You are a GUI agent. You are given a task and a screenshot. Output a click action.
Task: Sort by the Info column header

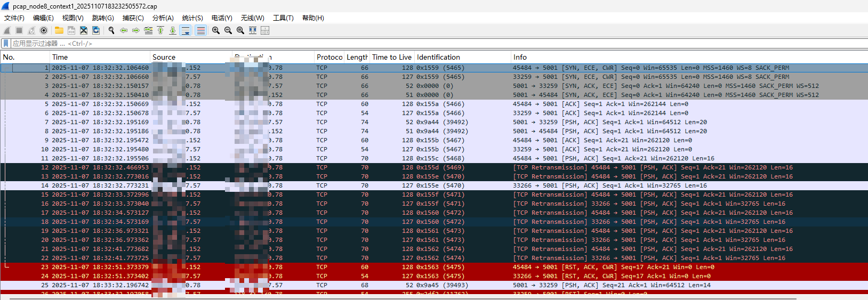point(520,57)
